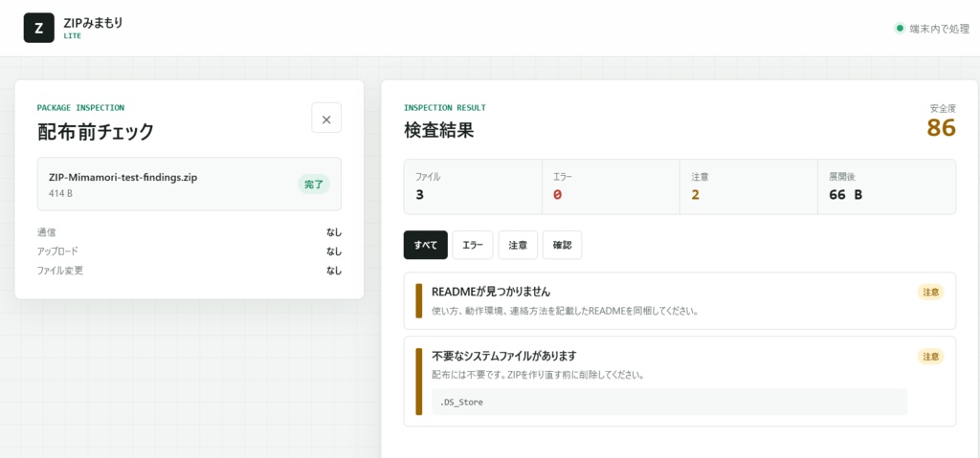Click the 端末内で処理 label

(x=940, y=28)
